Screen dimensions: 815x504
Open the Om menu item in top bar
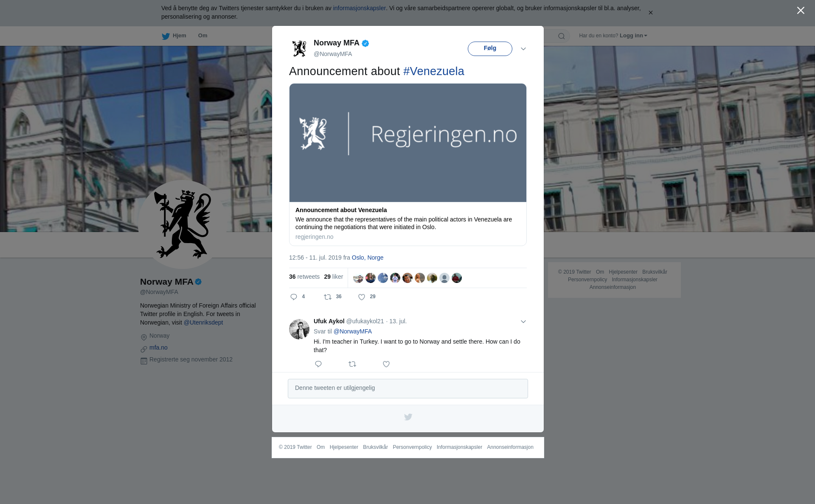point(202,36)
